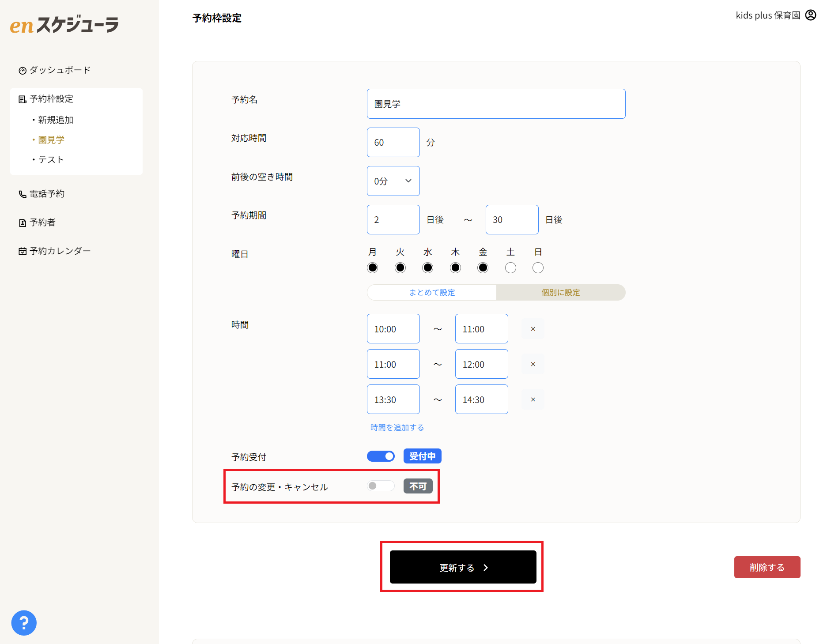This screenshot has width=831, height=644.
Task: Remove the 11:00–12:00 time slot
Action: tap(533, 364)
